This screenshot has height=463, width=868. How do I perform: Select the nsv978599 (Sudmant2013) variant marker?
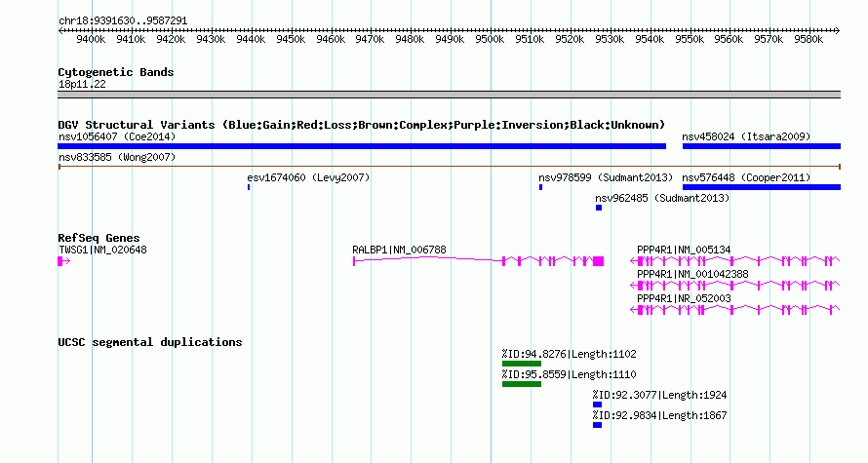[541, 187]
